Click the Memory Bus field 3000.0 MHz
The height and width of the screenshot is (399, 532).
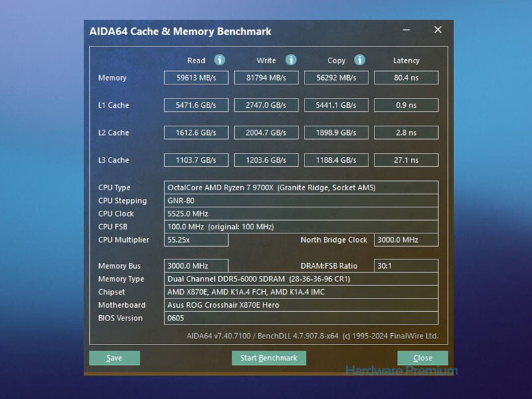(x=196, y=265)
